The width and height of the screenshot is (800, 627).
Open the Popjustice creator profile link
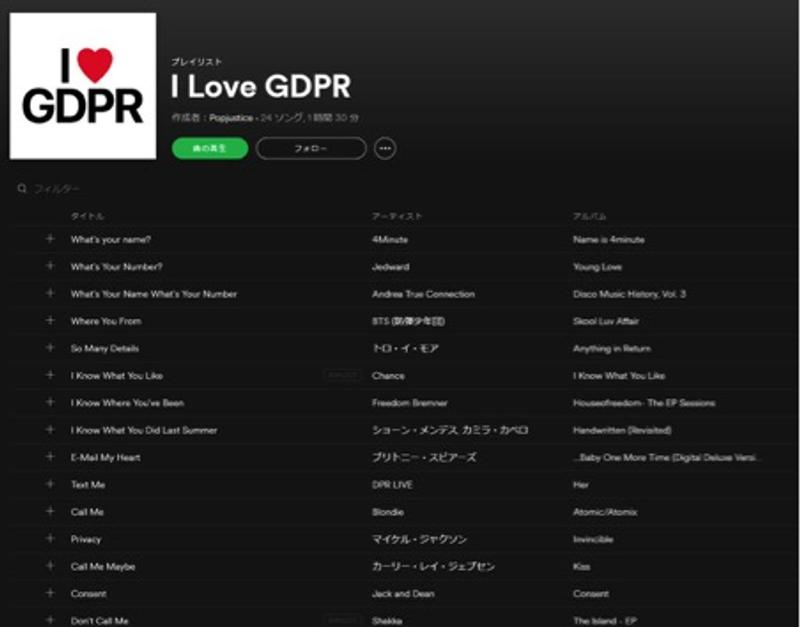click(x=231, y=118)
